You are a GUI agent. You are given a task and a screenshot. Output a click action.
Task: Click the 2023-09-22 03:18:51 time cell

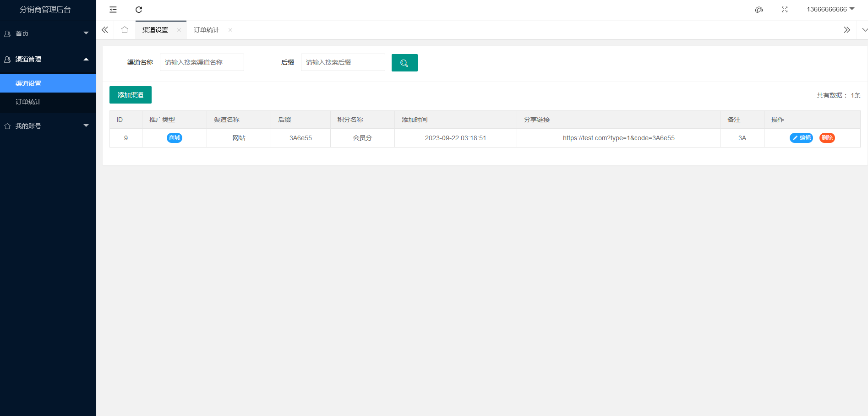tap(456, 138)
